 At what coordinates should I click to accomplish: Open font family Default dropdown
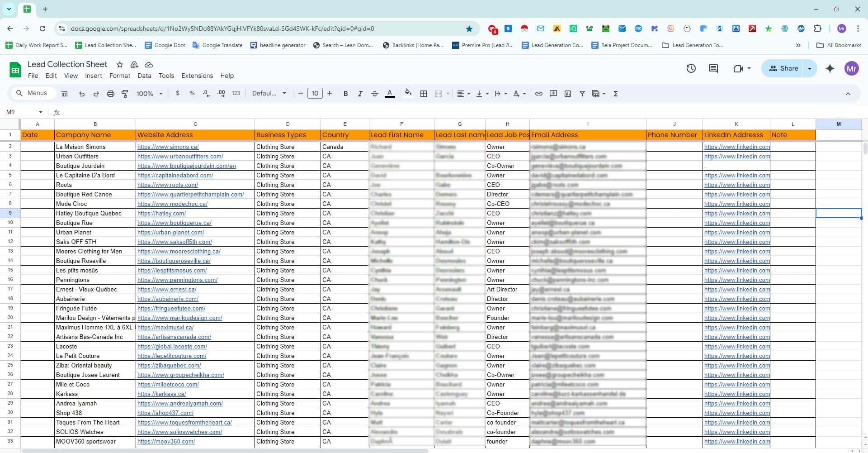(x=269, y=93)
